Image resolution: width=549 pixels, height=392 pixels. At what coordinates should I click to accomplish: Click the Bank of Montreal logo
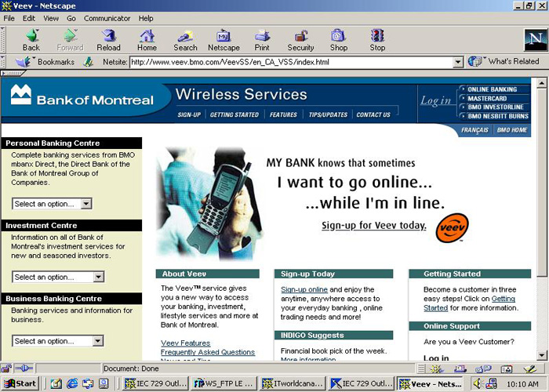coord(82,96)
